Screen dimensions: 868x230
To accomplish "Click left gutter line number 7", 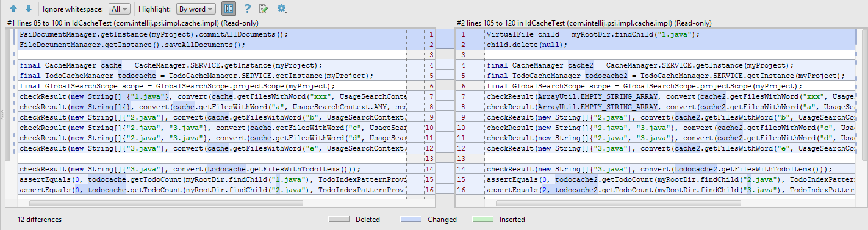I will pos(431,96).
